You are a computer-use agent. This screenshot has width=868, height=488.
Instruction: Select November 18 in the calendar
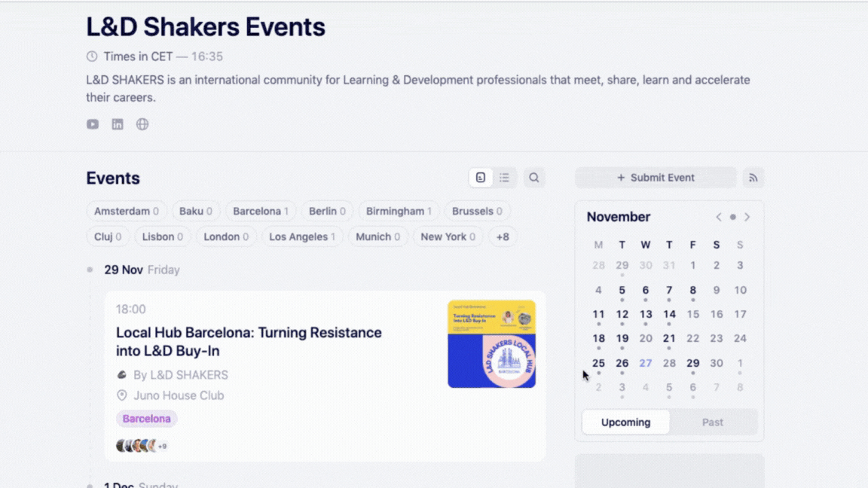pyautogui.click(x=598, y=339)
